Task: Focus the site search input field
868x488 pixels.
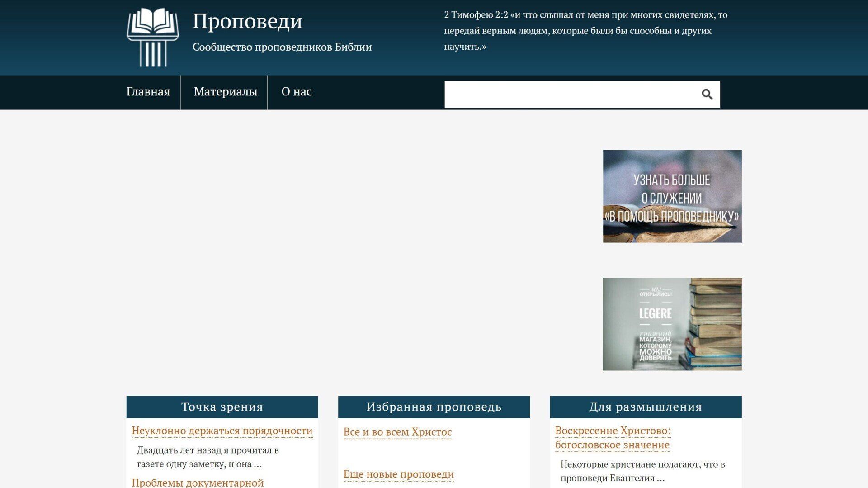Action: [x=582, y=95]
